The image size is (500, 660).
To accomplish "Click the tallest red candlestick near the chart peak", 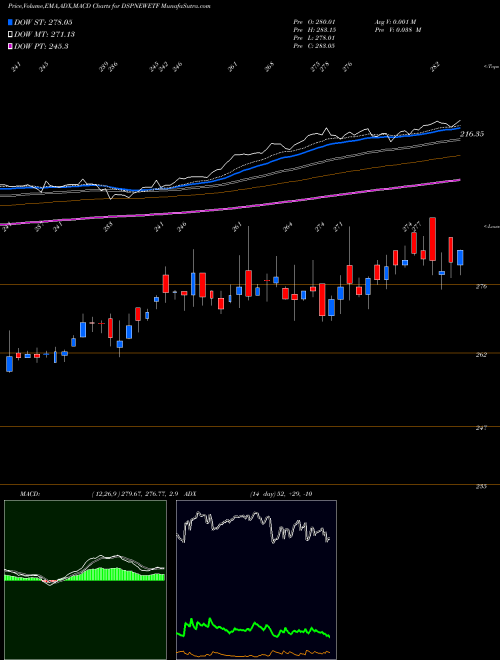I will pos(432,239).
